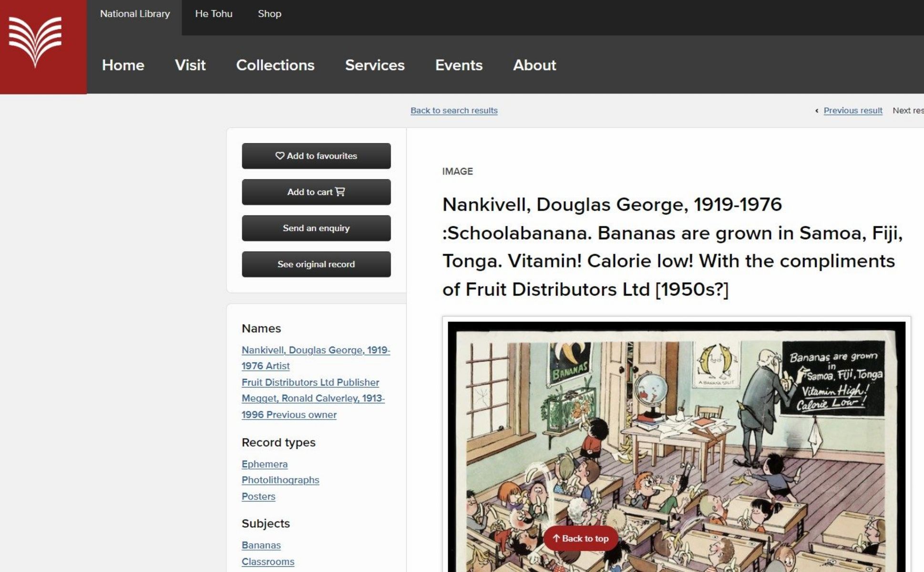Open the Collections menu
924x572 pixels.
tap(275, 65)
